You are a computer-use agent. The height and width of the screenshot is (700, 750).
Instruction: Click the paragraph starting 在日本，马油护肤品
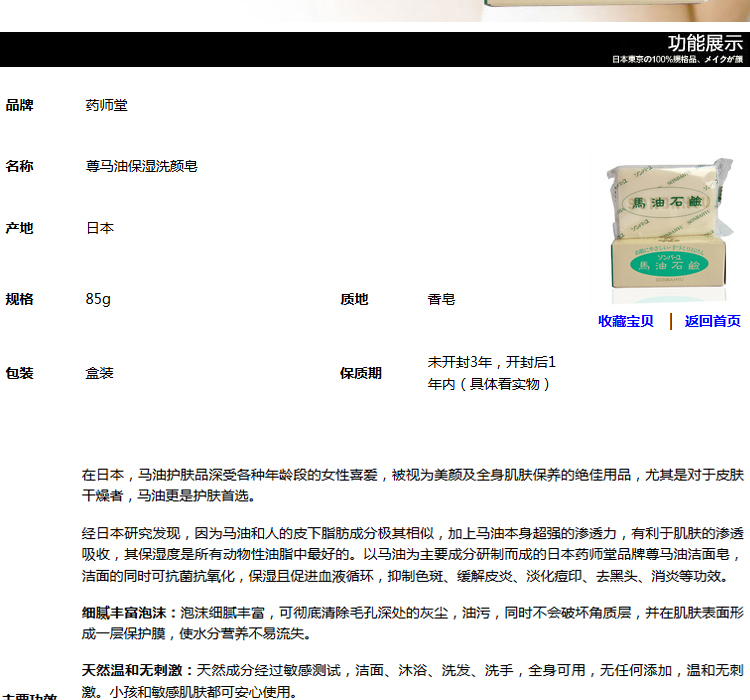413,485
